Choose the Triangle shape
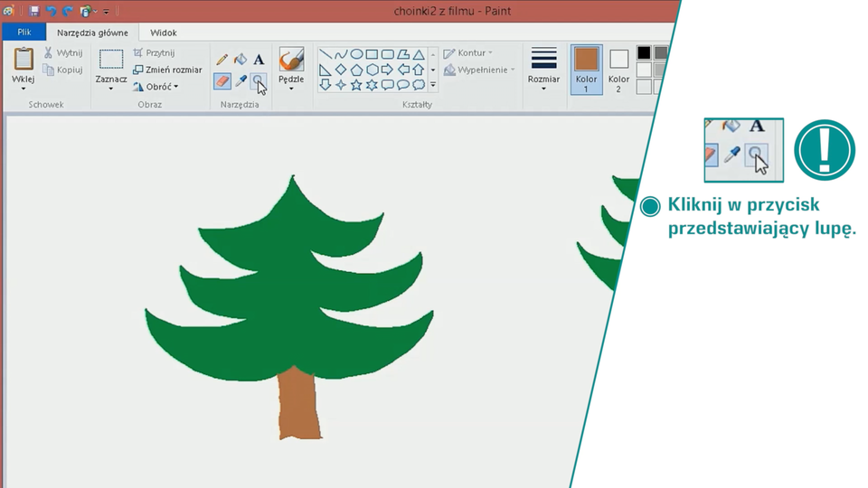The width and height of the screenshot is (868, 488). coord(419,54)
